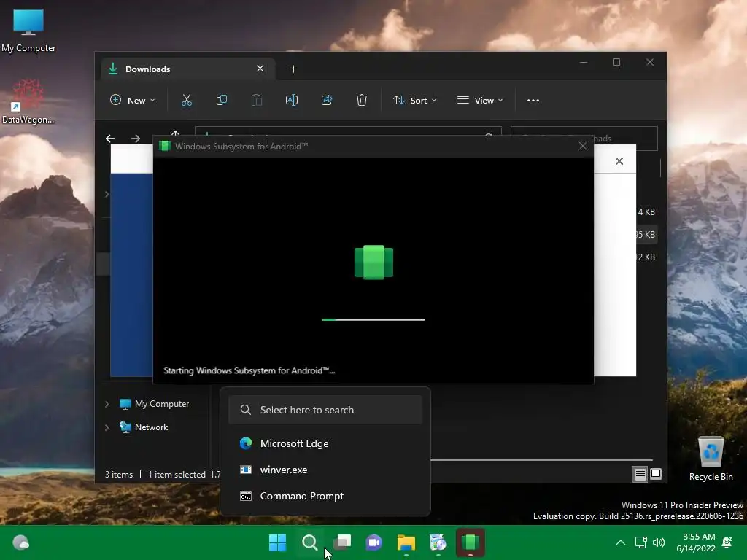The image size is (747, 560).
Task: Open the View dropdown menu
Action: pos(480,100)
